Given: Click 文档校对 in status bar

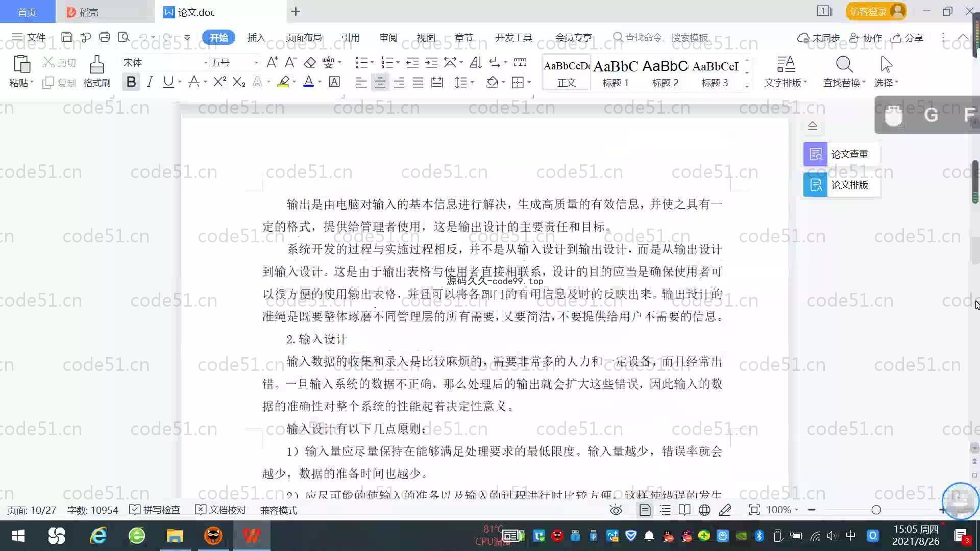Looking at the screenshot, I should pyautogui.click(x=221, y=510).
